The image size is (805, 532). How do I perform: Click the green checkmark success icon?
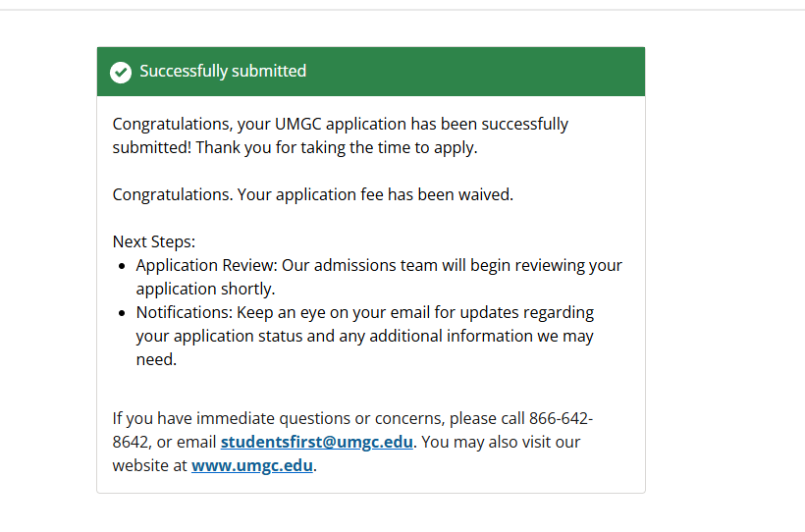121,73
